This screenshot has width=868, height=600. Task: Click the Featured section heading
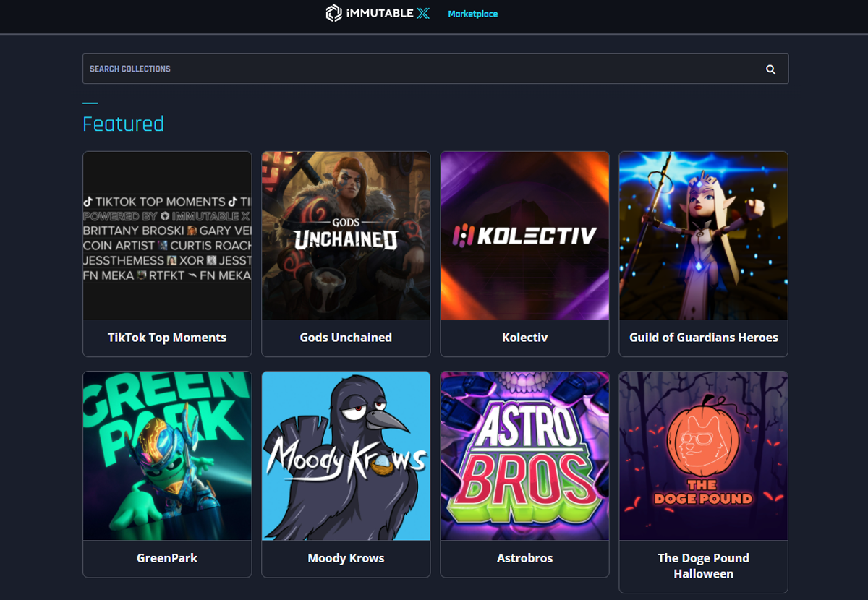[123, 124]
